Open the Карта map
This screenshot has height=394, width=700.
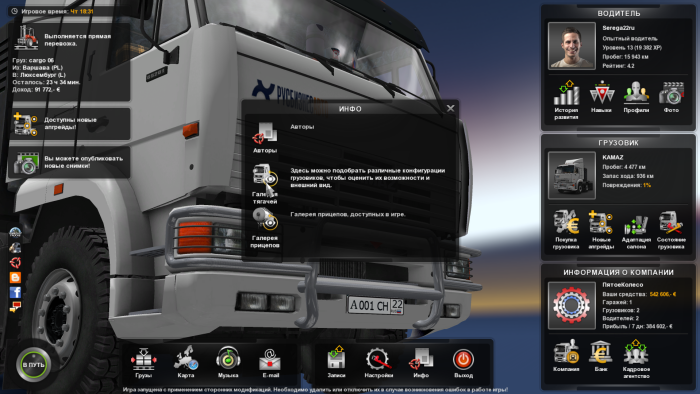tap(186, 362)
